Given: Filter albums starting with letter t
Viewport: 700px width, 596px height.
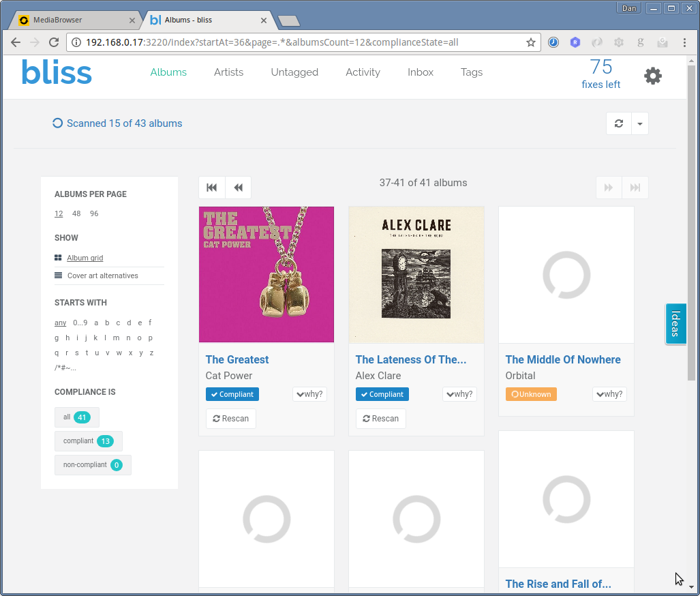Looking at the screenshot, I should click(87, 353).
